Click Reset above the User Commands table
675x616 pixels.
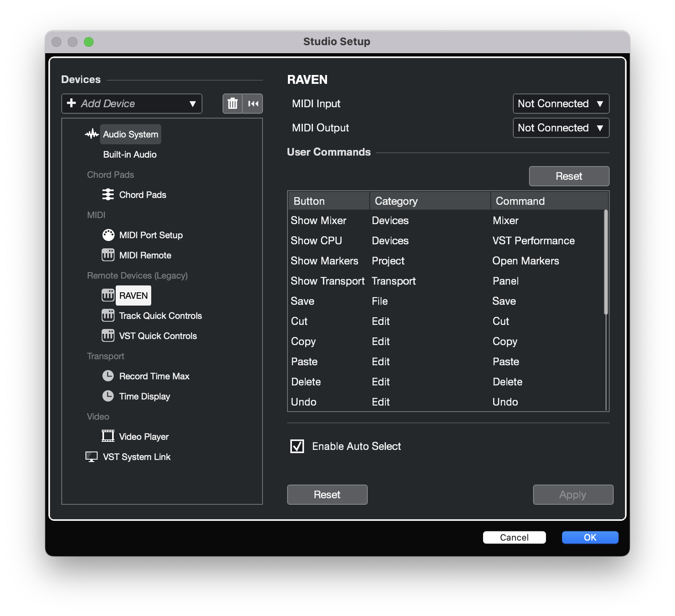coord(569,176)
